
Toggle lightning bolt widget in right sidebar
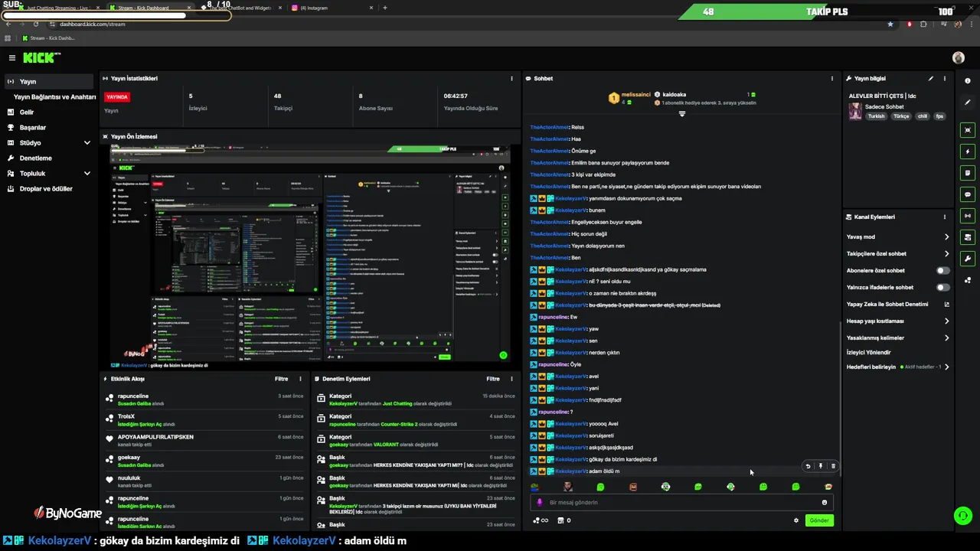tap(968, 152)
